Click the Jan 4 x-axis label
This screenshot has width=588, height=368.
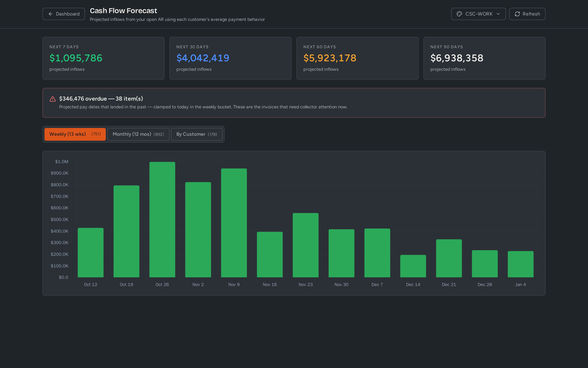521,285
